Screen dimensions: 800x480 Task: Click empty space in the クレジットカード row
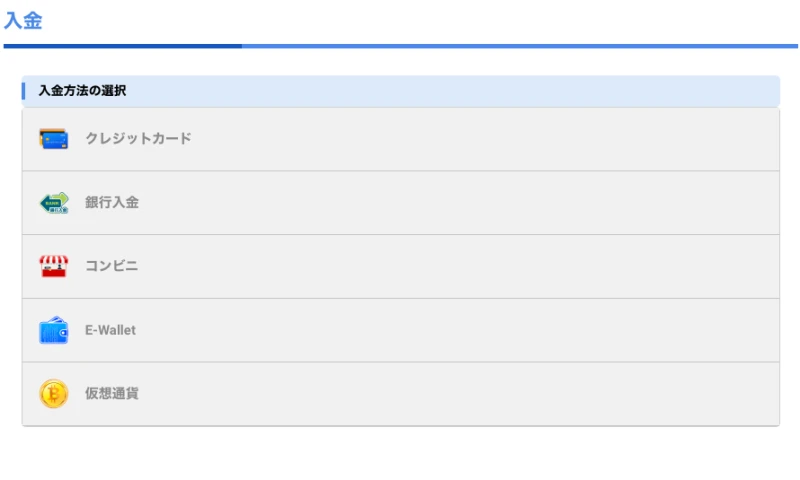click(x=485, y=139)
